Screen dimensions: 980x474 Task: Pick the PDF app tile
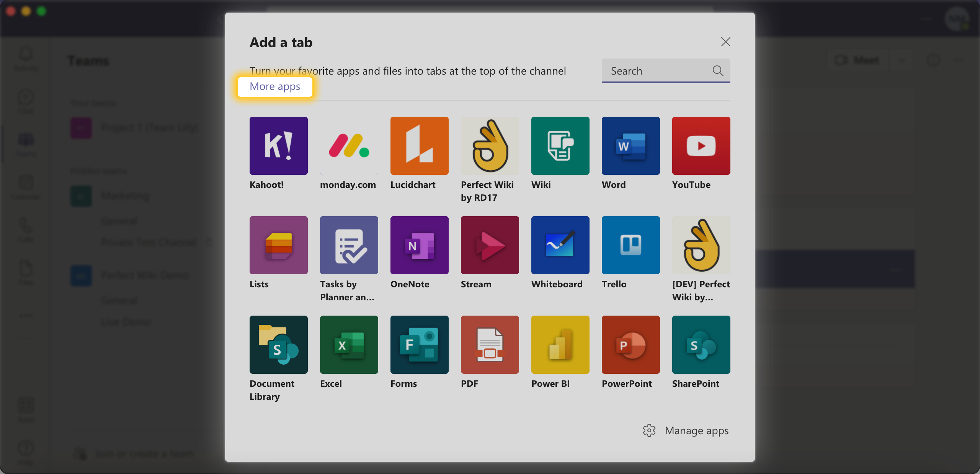(490, 345)
